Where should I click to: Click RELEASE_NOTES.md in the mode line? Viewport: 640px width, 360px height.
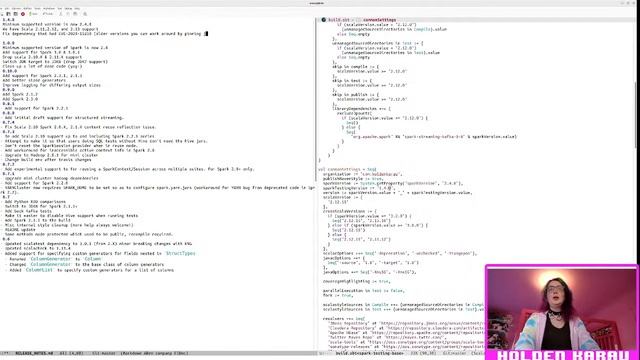[34, 353]
